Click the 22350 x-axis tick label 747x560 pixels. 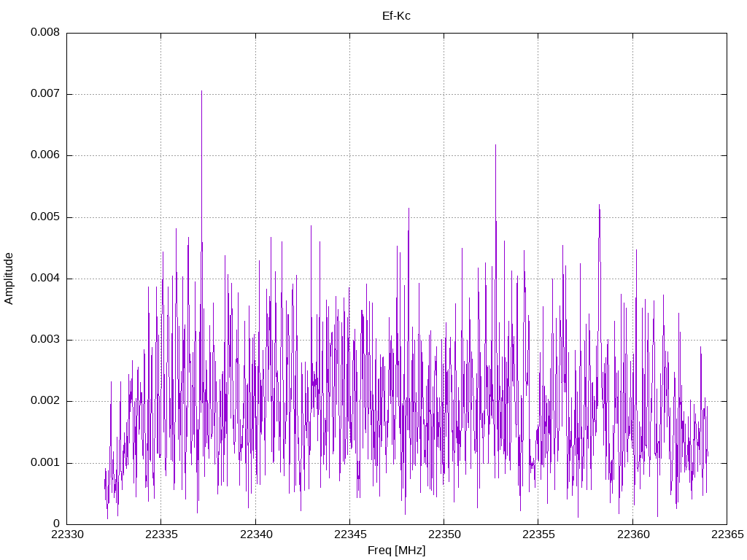(444, 534)
